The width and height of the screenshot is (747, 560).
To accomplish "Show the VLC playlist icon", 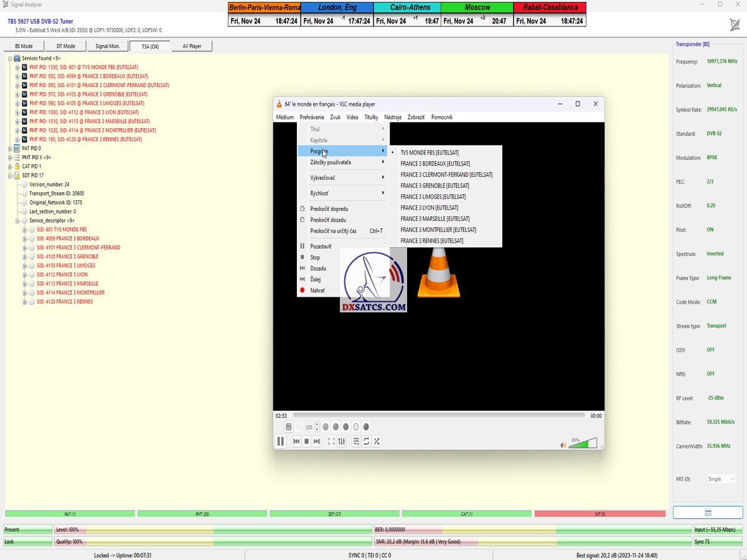I will coord(356,441).
